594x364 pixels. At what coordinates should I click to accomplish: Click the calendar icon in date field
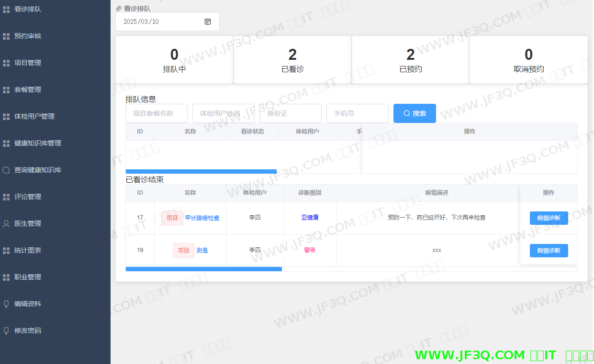208,22
